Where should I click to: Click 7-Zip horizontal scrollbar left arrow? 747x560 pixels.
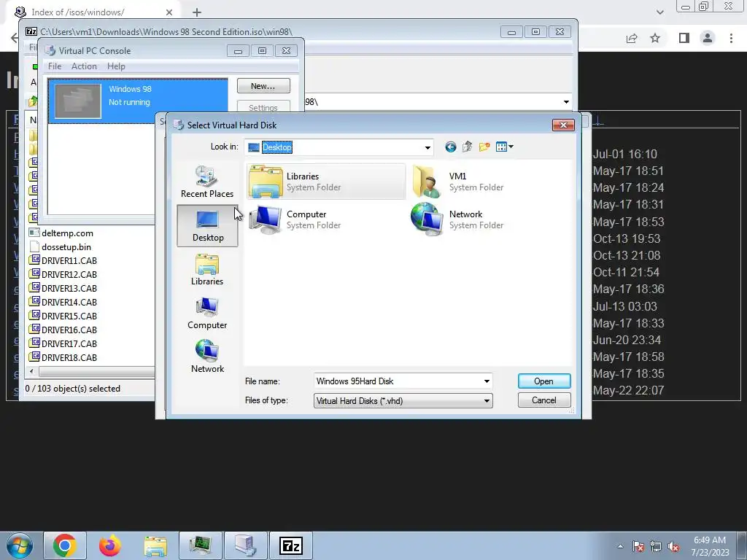pos(32,371)
